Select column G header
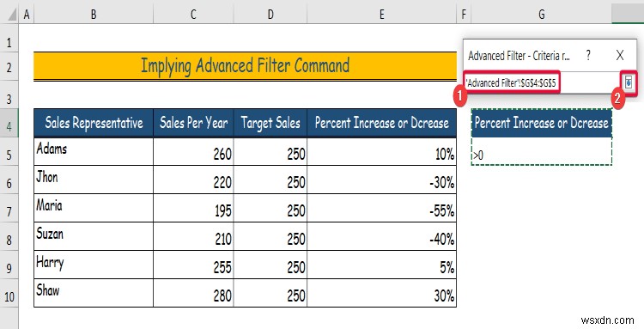The height and width of the screenshot is (329, 644). pyautogui.click(x=541, y=15)
